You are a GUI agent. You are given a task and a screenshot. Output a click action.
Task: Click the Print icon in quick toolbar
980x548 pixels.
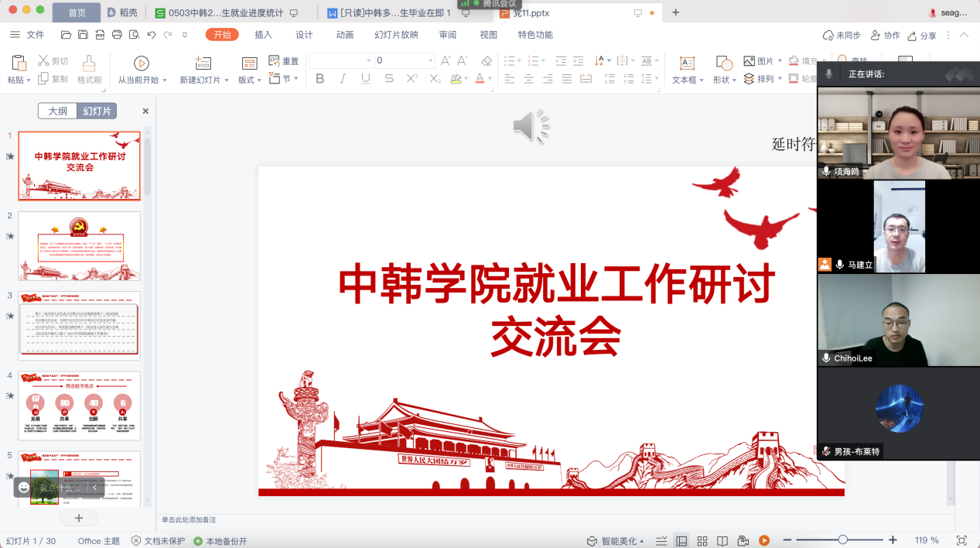[x=117, y=35]
